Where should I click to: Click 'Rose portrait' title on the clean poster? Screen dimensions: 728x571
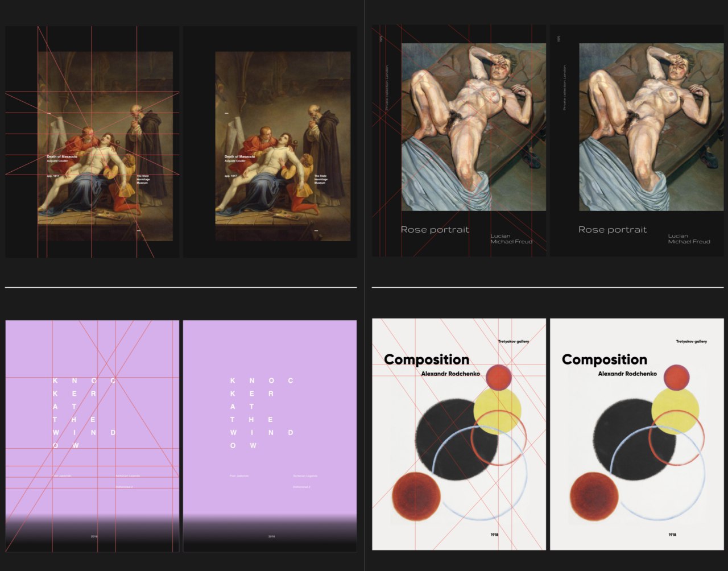click(613, 230)
